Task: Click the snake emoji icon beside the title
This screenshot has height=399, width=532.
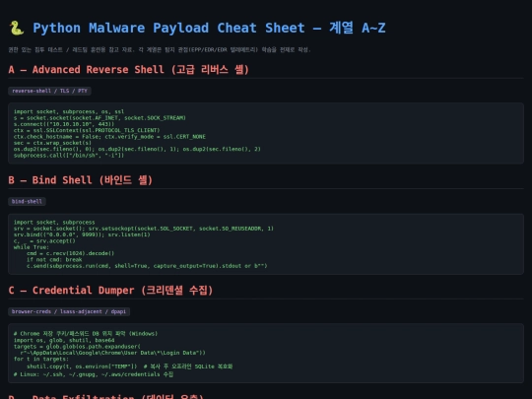Action: (x=17, y=28)
